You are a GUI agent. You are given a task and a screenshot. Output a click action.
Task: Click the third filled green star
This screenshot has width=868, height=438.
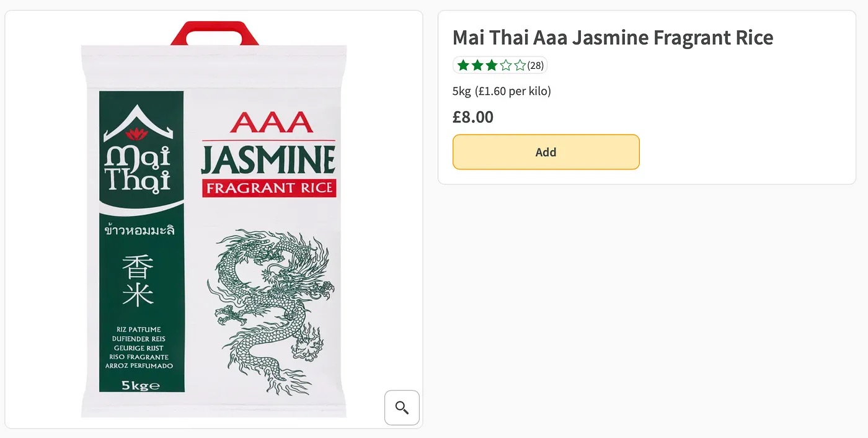pos(492,65)
